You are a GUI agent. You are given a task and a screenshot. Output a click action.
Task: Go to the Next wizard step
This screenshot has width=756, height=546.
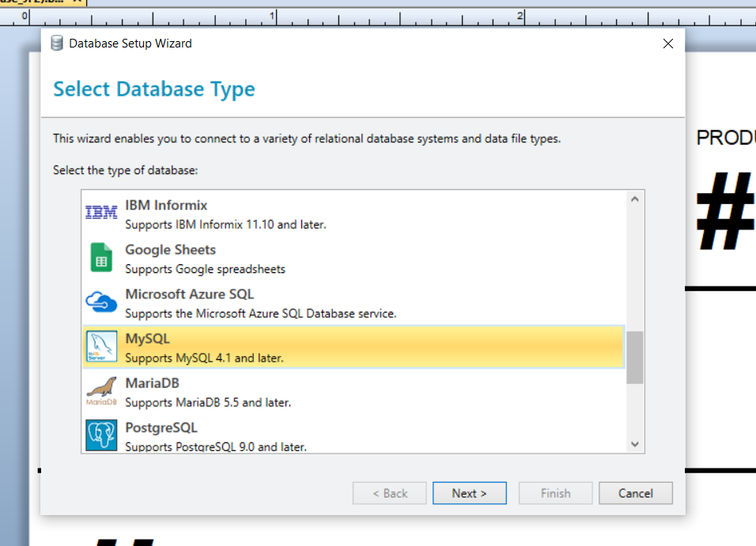pos(470,493)
